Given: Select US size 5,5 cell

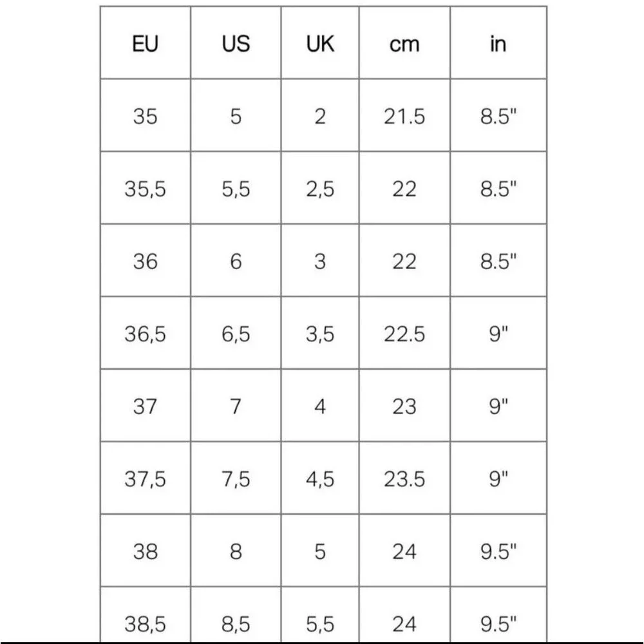Looking at the screenshot, I should click(x=236, y=188).
